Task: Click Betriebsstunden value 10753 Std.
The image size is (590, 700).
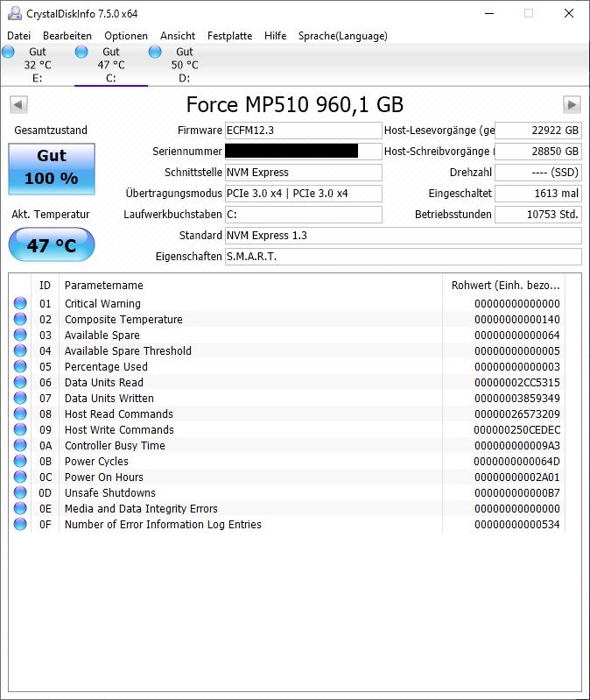Action: tap(538, 215)
